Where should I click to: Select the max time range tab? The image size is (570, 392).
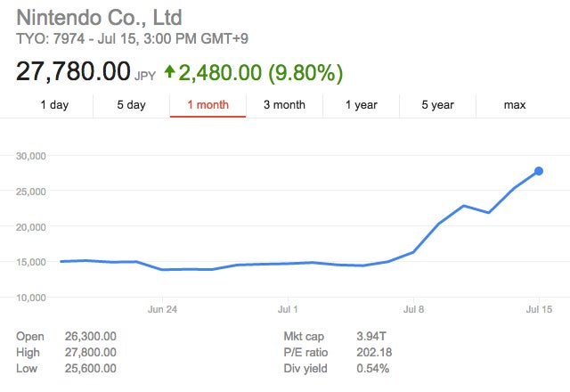pos(514,105)
